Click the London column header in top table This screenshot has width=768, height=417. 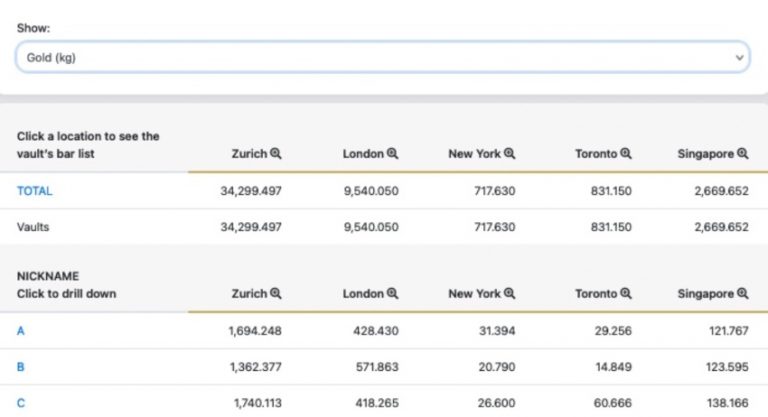363,154
